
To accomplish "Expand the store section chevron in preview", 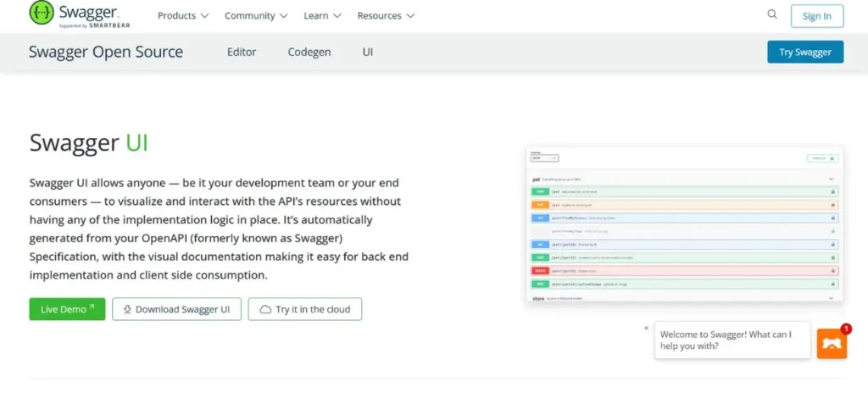I will (831, 298).
